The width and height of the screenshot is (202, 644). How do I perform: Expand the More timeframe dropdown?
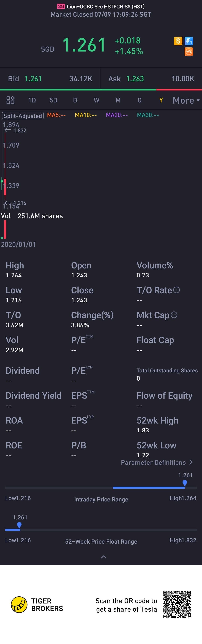tap(186, 100)
